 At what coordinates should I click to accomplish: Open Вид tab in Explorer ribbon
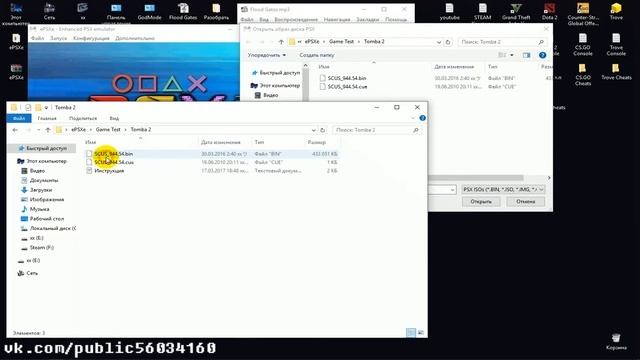pyautogui.click(x=114, y=118)
